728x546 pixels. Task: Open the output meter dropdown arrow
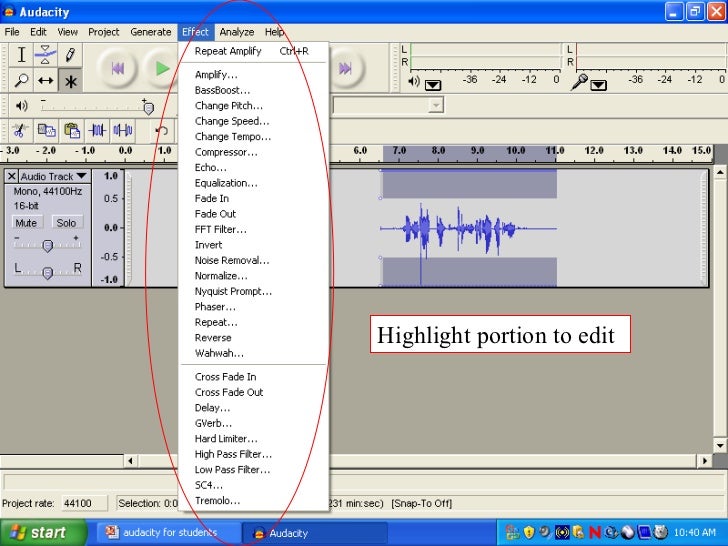pos(432,85)
